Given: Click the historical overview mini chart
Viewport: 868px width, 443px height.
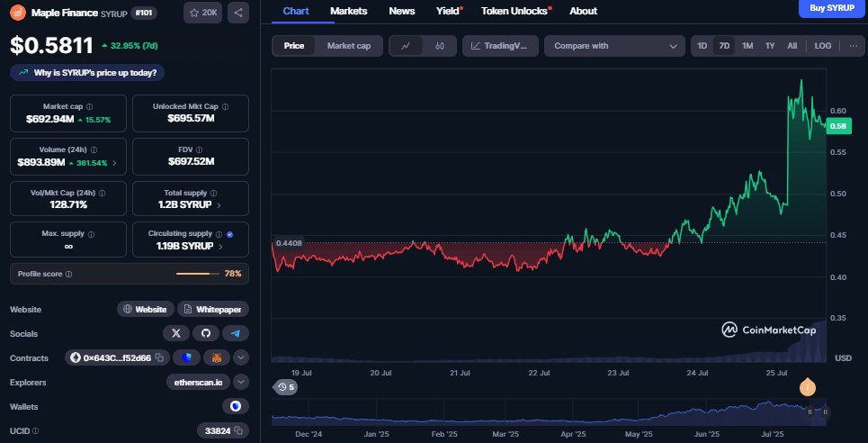Looking at the screenshot, I should click(550, 412).
